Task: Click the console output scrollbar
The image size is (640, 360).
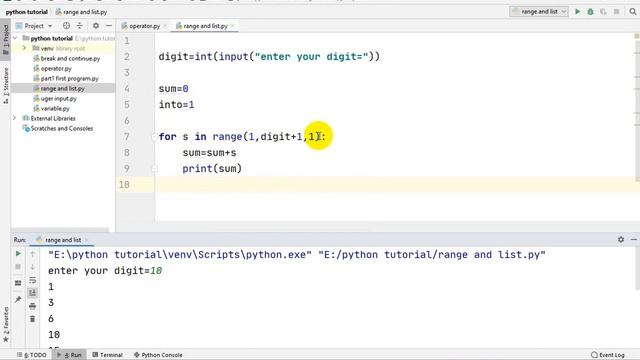Action: [x=637, y=269]
